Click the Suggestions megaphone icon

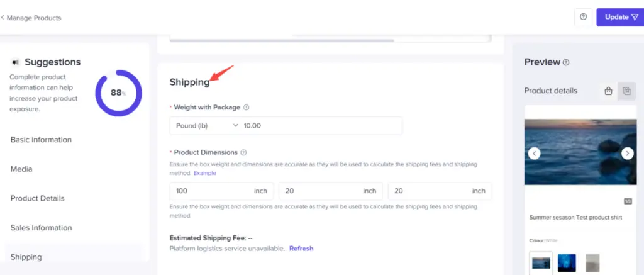click(x=16, y=62)
